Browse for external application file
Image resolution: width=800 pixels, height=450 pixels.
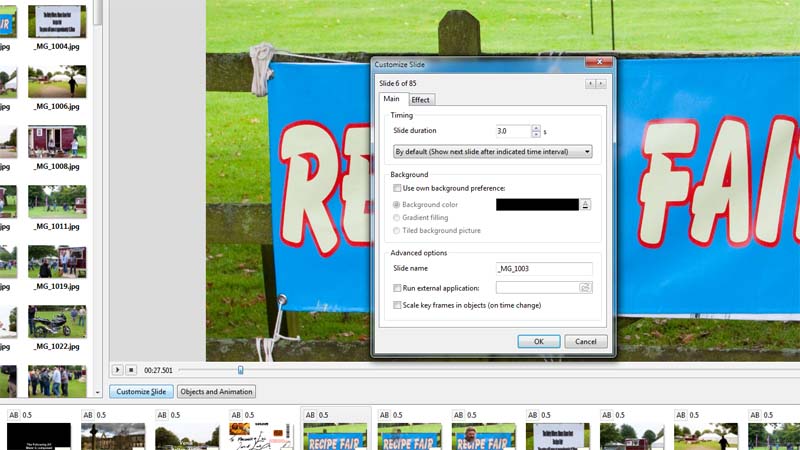coord(585,288)
